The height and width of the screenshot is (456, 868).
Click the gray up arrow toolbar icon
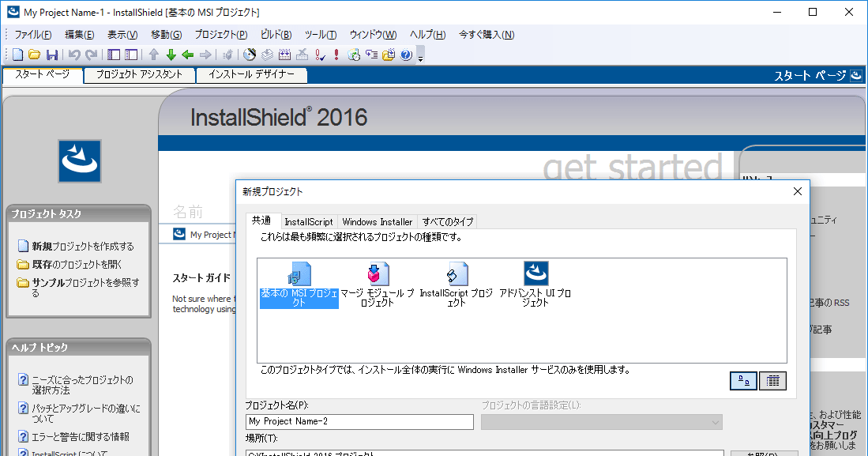click(154, 55)
